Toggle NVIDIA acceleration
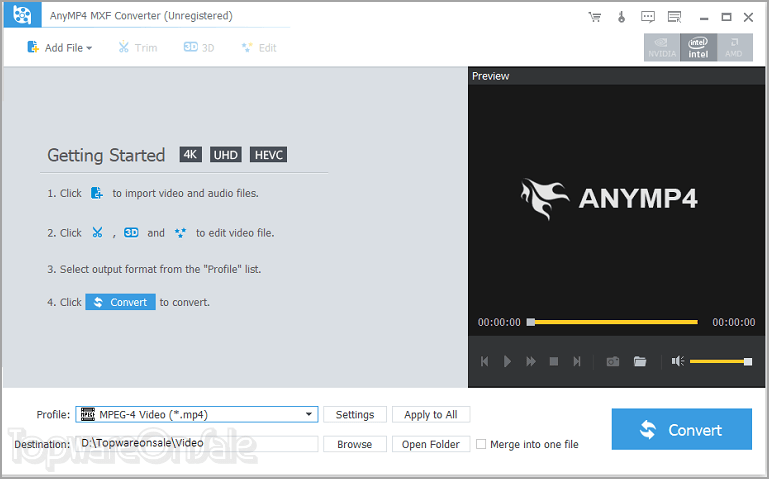769x479 pixels. pos(662,48)
